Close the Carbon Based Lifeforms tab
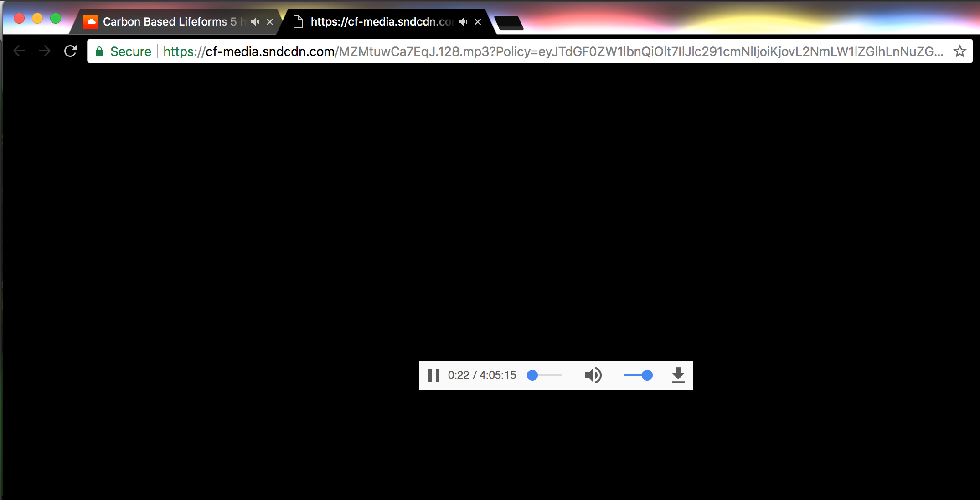Image resolution: width=980 pixels, height=500 pixels. pyautogui.click(x=270, y=22)
